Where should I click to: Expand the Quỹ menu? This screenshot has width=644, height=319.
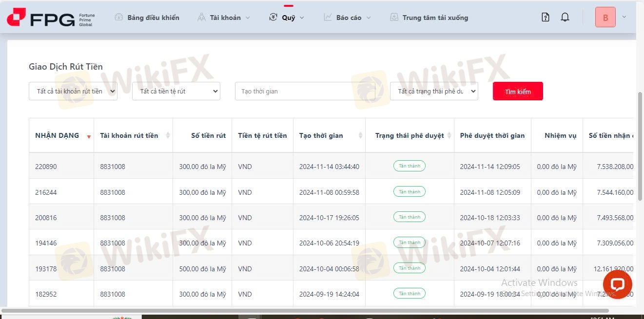pyautogui.click(x=287, y=18)
